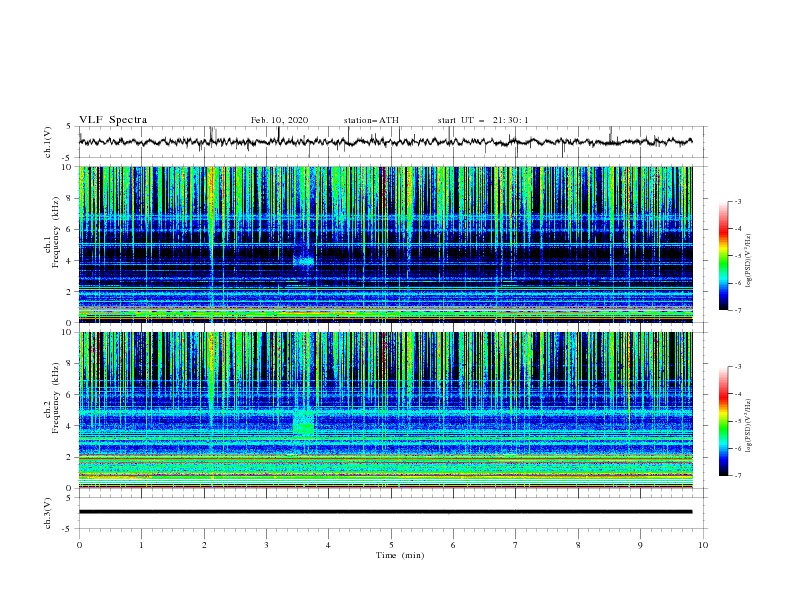
Task: Click time axis tick label "4"
Action: click(x=328, y=545)
